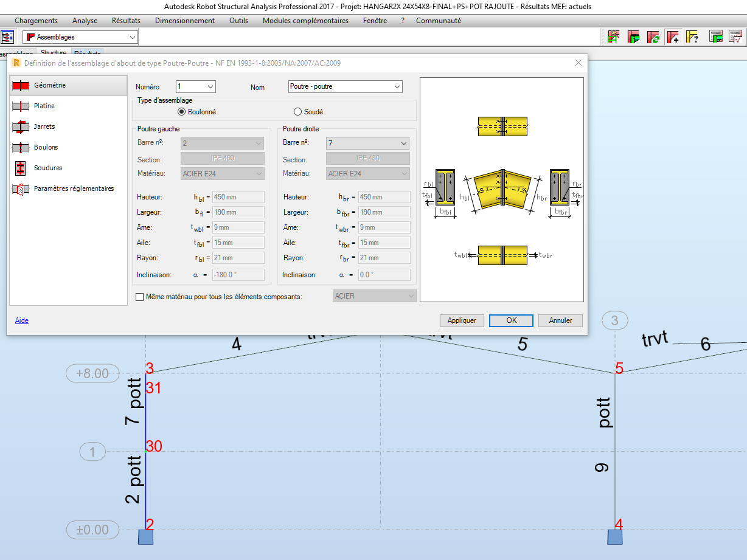Click bar label 9 in the structure view
Viewport: 747px width, 560px height.
(602, 468)
